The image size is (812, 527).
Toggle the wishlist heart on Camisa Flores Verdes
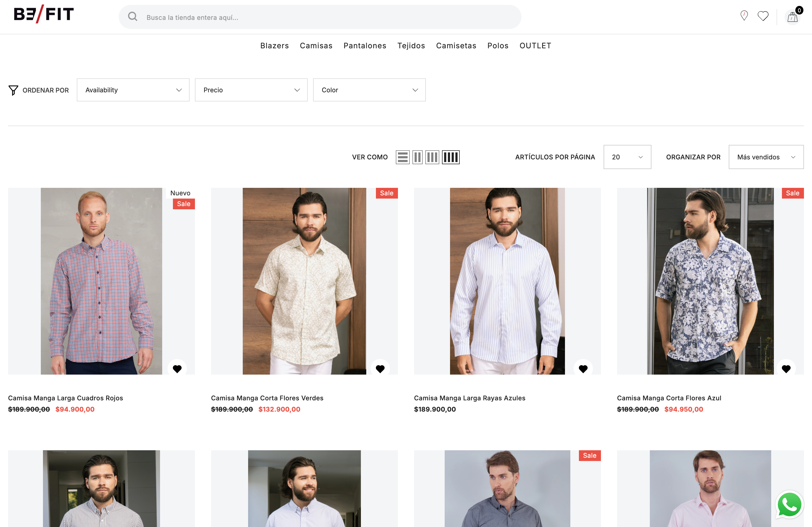tap(380, 368)
